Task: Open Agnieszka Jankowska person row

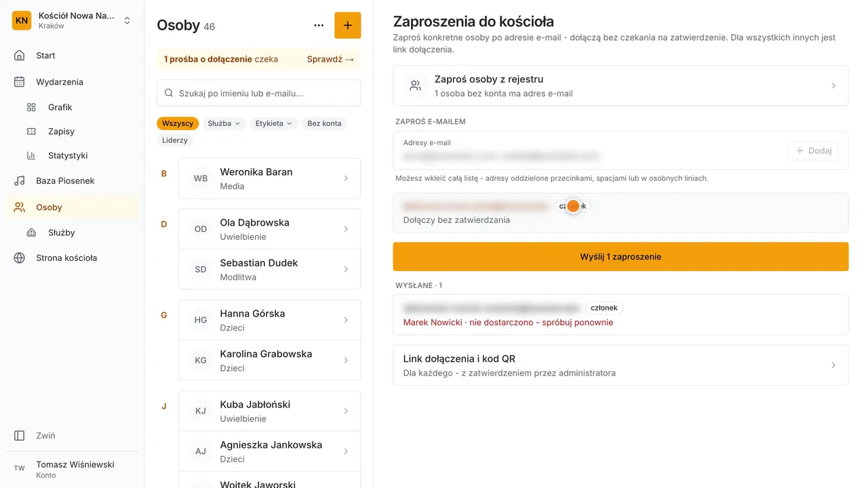Action: [270, 451]
